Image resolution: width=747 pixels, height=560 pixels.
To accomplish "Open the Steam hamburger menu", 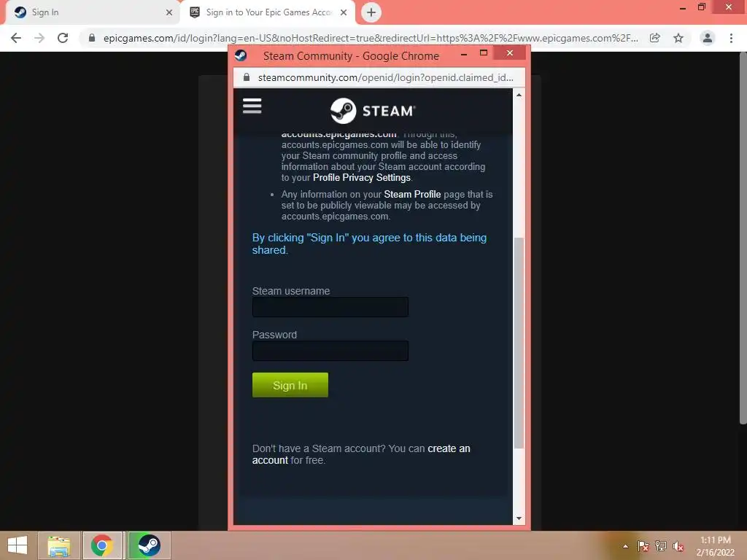I will pos(252,106).
